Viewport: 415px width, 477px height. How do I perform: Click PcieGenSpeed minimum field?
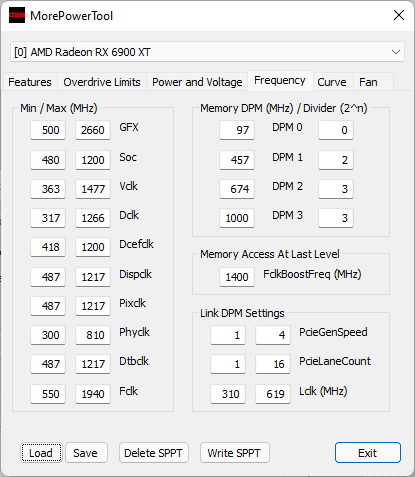point(228,335)
